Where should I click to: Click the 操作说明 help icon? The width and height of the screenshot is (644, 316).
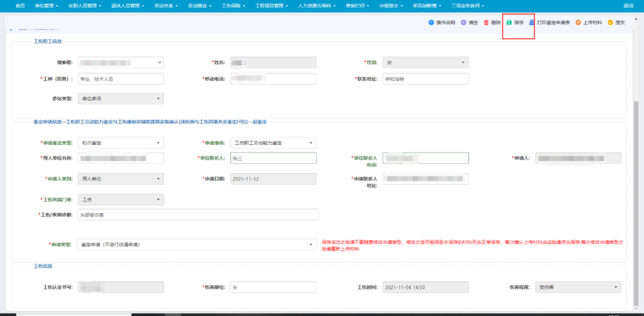pos(431,23)
